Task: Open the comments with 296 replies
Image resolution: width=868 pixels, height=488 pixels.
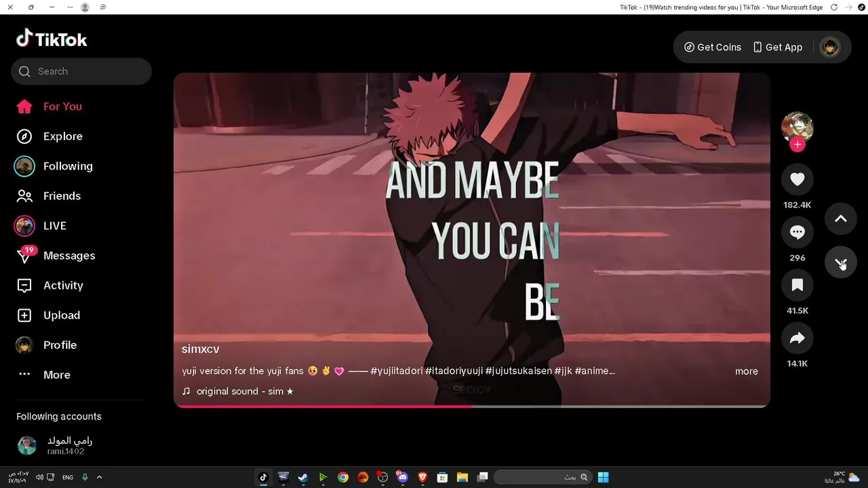Action: coord(797,232)
